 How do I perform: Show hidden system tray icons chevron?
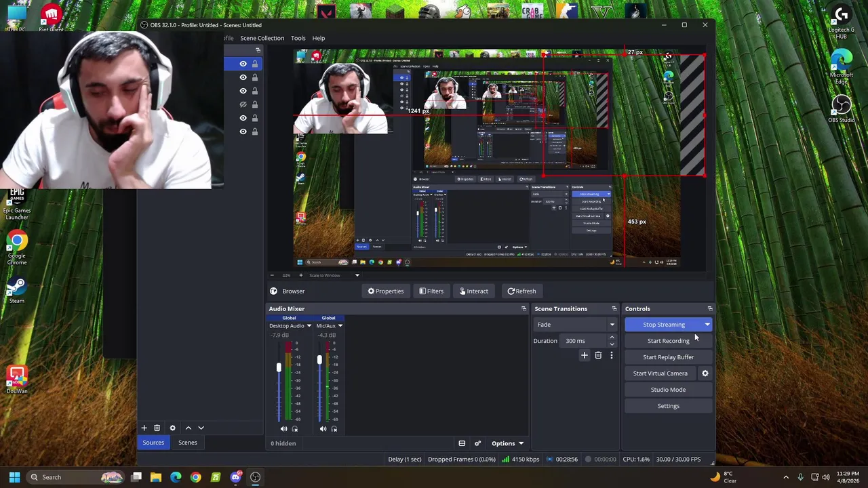pos(786,477)
